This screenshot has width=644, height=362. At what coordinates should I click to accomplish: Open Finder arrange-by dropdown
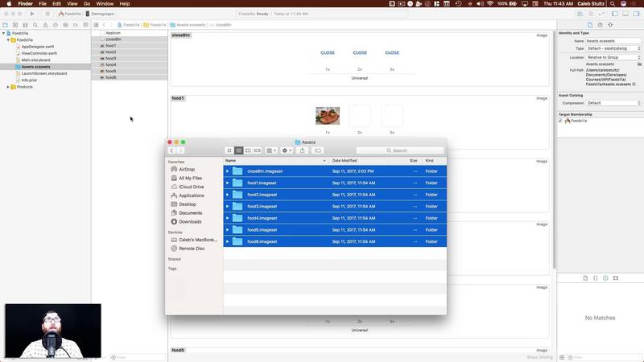271,150
